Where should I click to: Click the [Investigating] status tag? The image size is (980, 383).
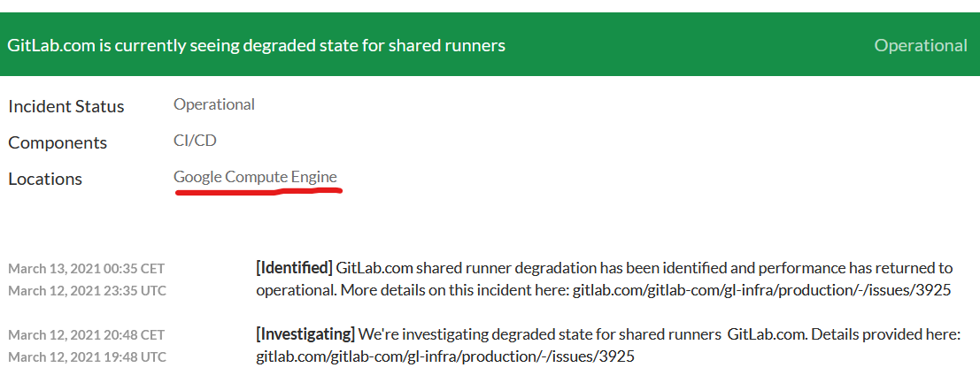[x=305, y=334]
